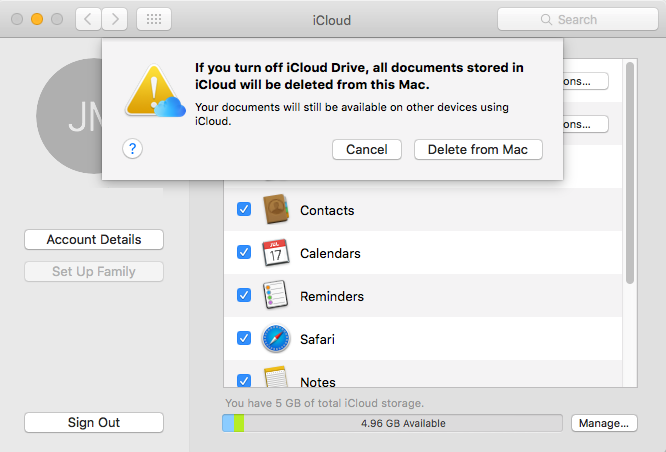Click the Notes label
Viewport: 666px width, 452px height.
click(318, 381)
